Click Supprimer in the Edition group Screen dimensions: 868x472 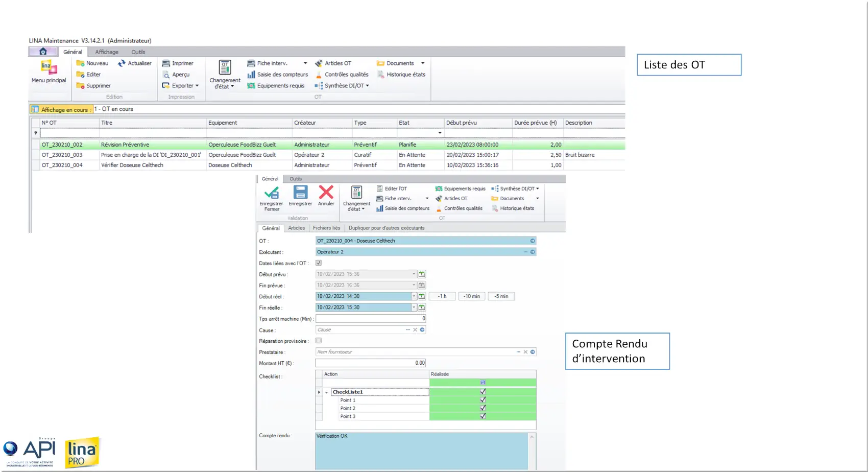click(93, 86)
